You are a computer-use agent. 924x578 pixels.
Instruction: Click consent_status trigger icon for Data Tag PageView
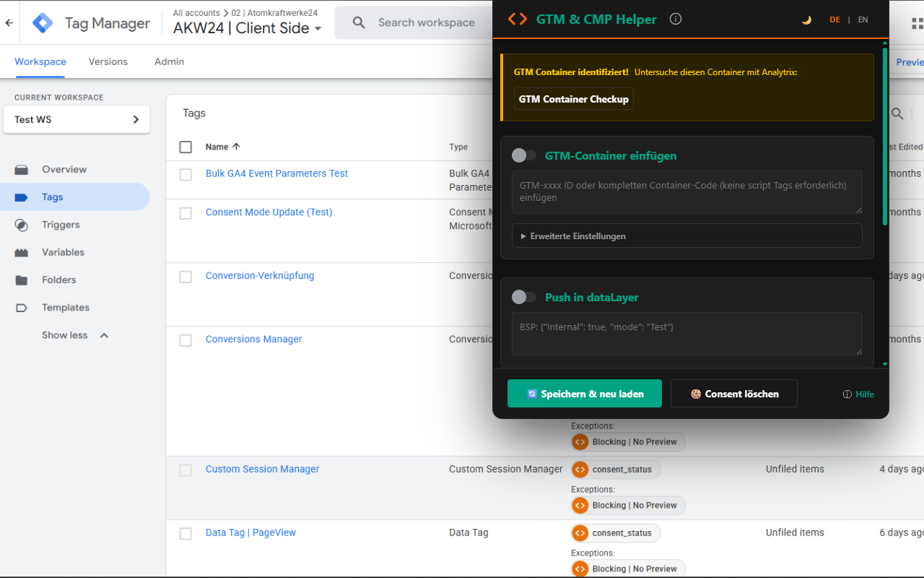point(580,533)
